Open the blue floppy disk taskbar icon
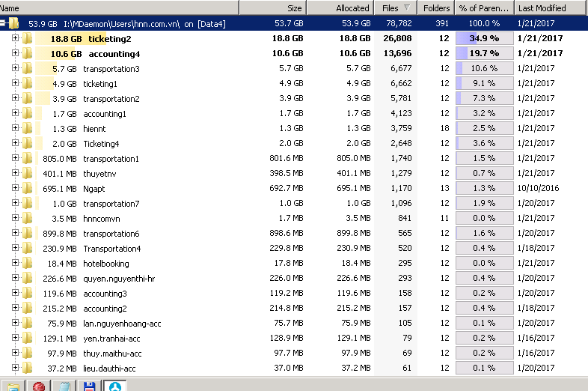The height and width of the screenshot is (391, 588). tap(89, 386)
